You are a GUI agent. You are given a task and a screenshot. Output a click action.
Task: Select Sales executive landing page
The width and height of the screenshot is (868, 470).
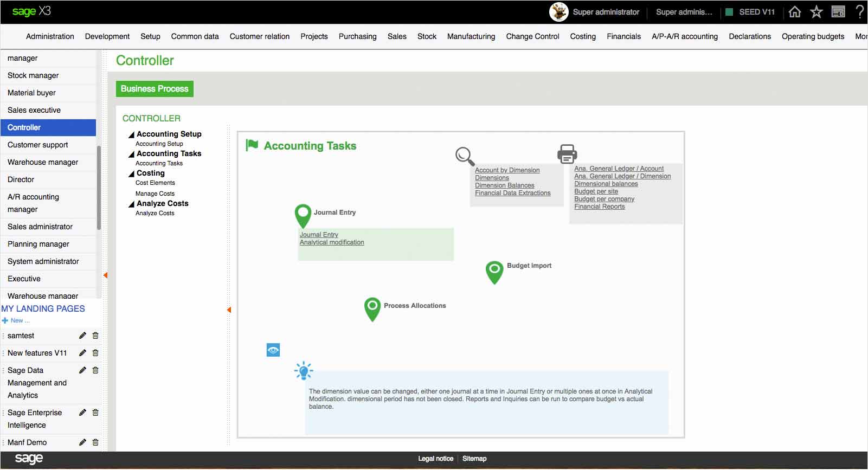tap(48, 110)
